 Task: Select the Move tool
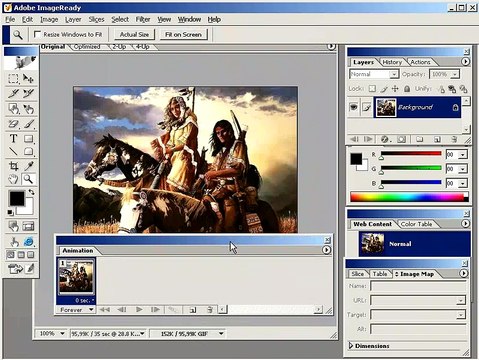pyautogui.click(x=28, y=79)
